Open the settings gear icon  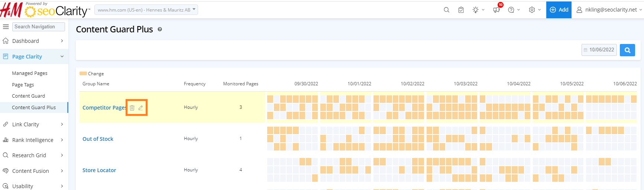point(532,10)
